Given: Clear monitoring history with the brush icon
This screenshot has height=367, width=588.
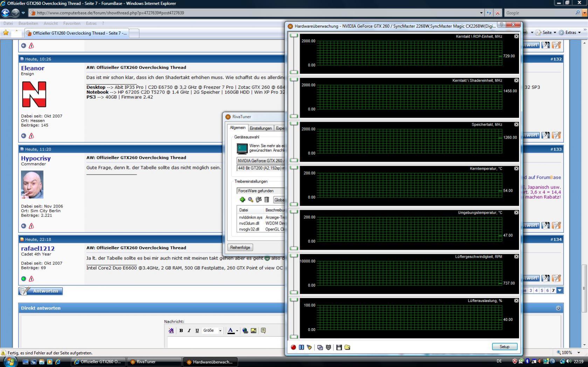Looking at the screenshot, I should 309,347.
